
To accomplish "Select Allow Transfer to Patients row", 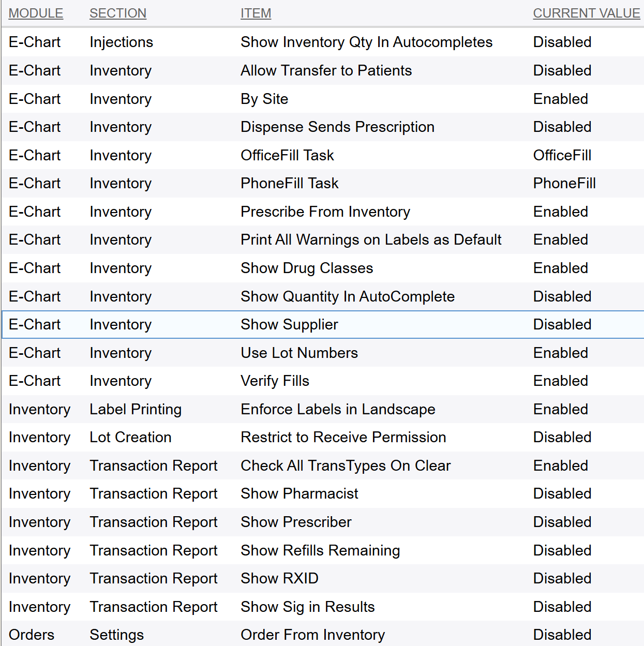I will (x=326, y=71).
